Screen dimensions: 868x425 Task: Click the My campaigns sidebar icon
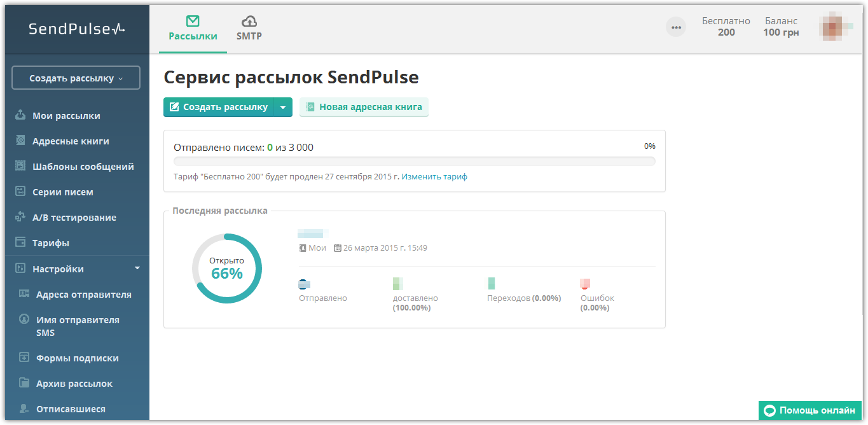point(20,116)
